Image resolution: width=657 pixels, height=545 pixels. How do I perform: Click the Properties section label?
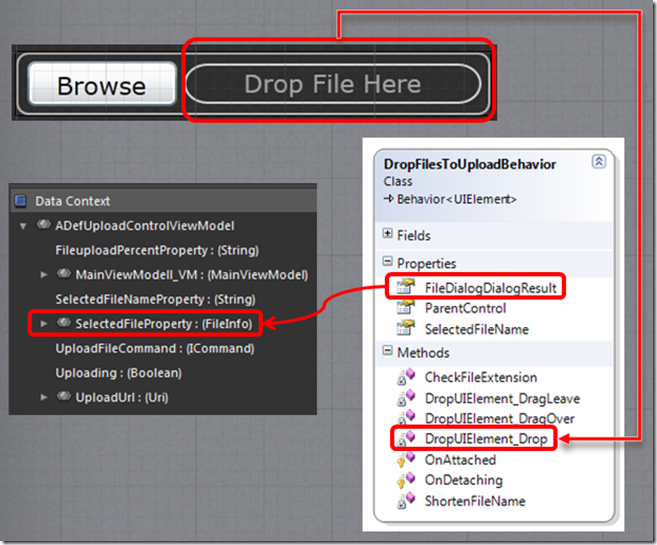coord(427,263)
